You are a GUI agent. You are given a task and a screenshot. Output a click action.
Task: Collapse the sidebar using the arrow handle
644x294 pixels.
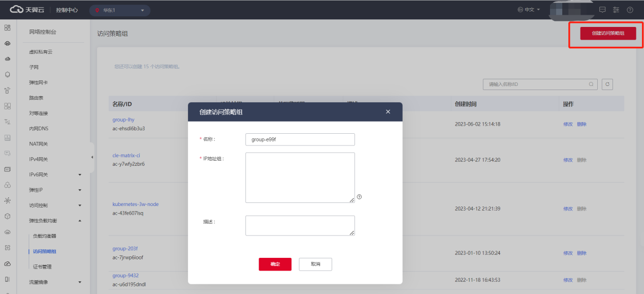click(x=92, y=157)
